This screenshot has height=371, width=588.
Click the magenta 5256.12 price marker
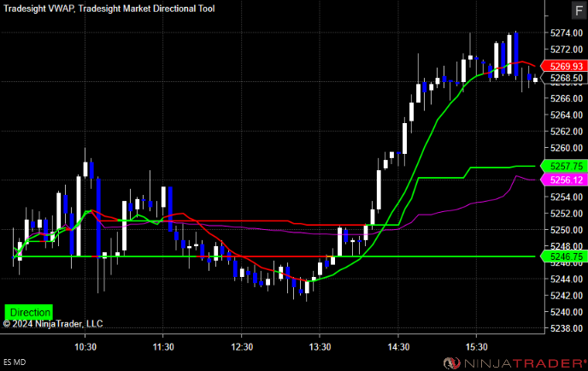[564, 180]
